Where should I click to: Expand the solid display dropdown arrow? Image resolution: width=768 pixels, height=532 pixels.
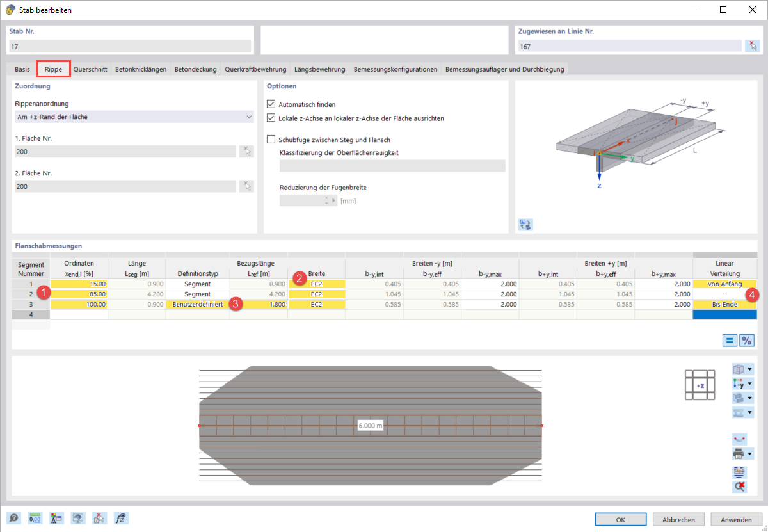(749, 398)
